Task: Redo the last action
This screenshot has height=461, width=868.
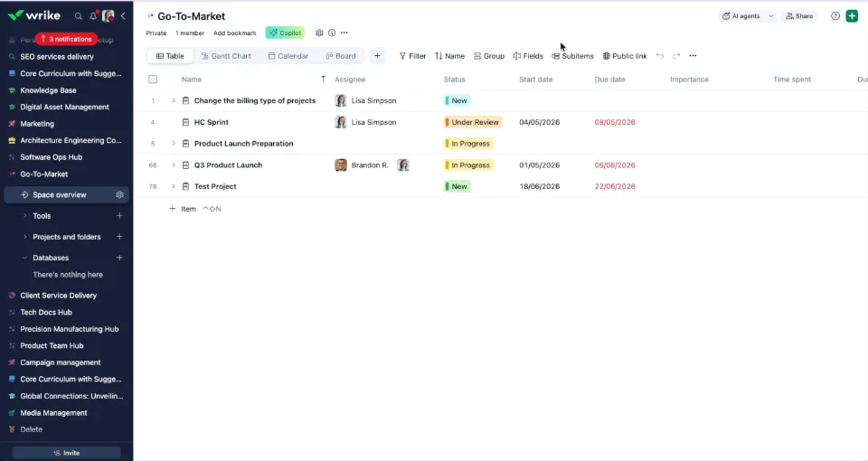Action: (676, 56)
